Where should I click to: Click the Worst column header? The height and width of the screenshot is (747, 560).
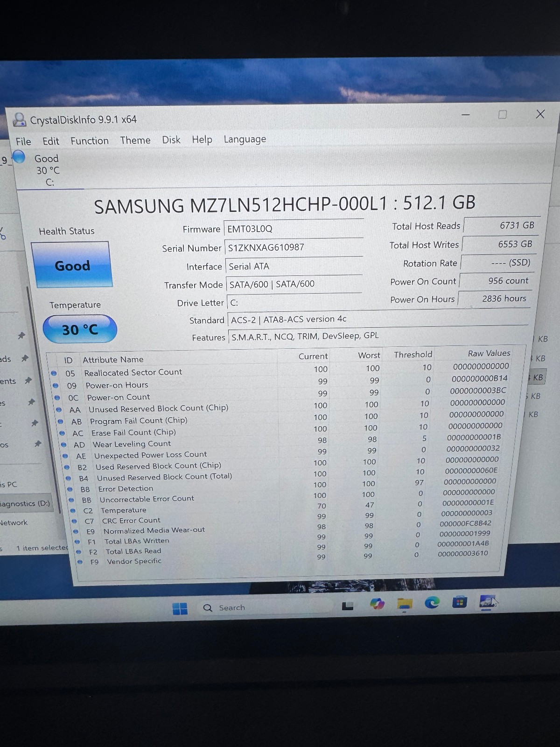click(369, 355)
